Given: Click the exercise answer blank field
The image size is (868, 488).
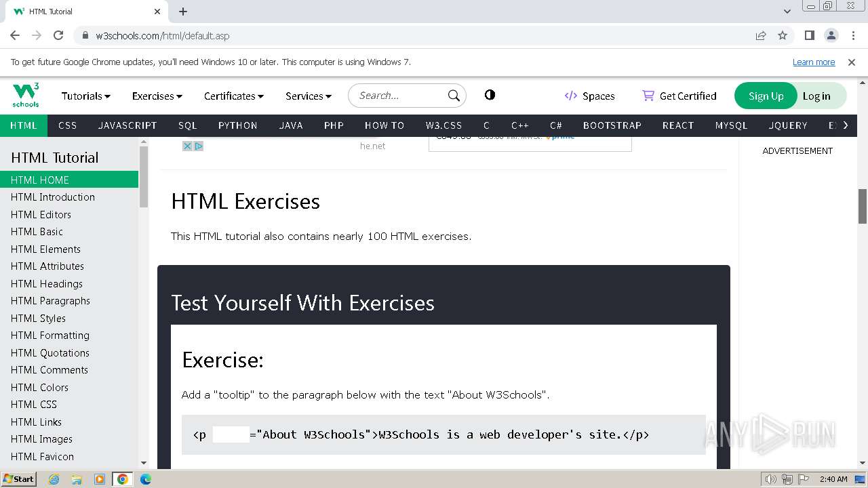Looking at the screenshot, I should (231, 434).
